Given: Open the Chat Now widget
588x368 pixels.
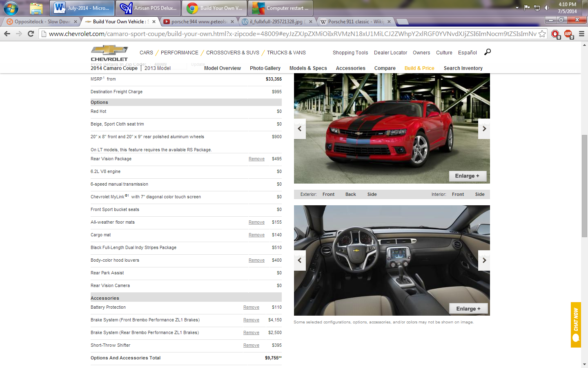Looking at the screenshot, I should pyautogui.click(x=576, y=325).
